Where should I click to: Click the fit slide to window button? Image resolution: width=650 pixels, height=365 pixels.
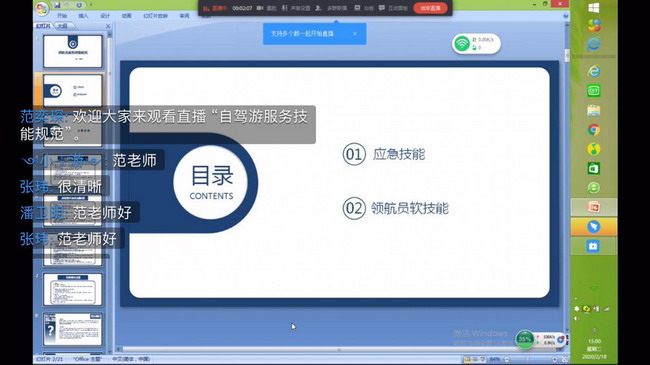coord(564,359)
